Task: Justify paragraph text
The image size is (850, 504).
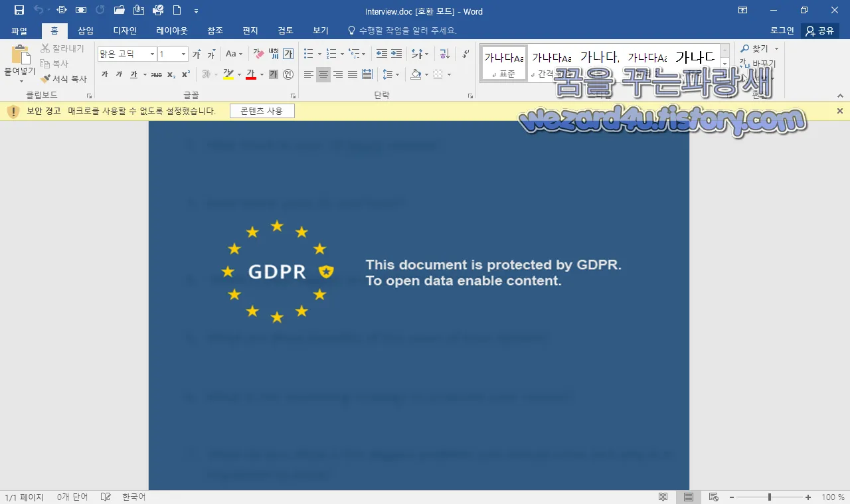Action: [353, 74]
